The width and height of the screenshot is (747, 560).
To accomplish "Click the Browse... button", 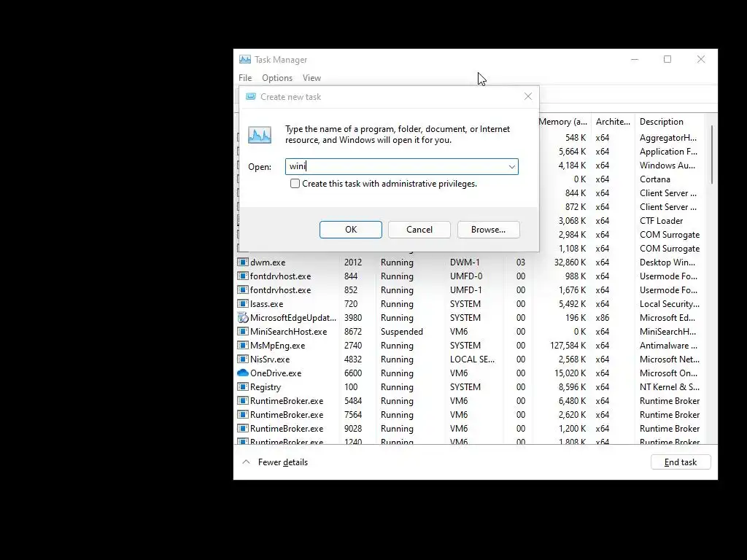I will pos(488,230).
